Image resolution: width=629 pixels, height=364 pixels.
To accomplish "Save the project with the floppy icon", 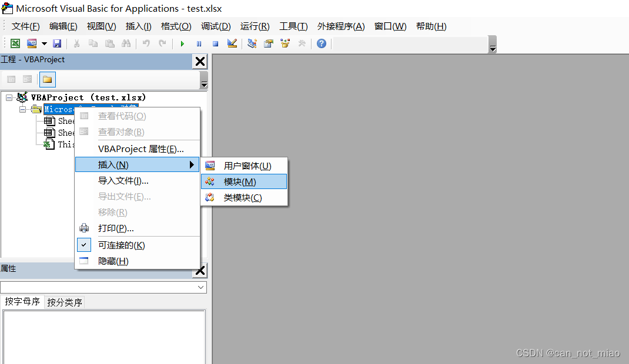I will click(57, 43).
